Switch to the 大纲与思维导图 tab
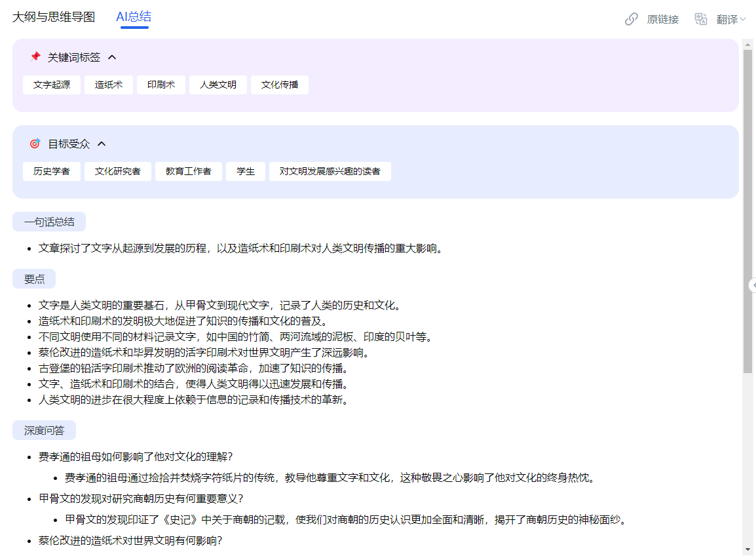The height and width of the screenshot is (558, 756). (54, 17)
